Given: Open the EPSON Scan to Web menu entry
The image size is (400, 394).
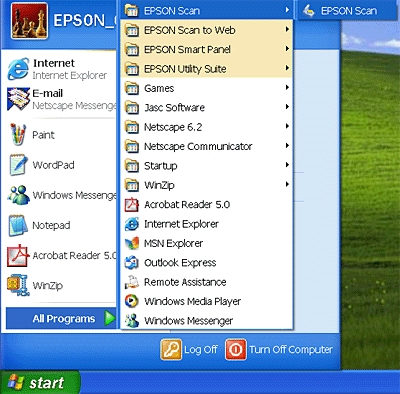Looking at the screenshot, I should pos(206,30).
